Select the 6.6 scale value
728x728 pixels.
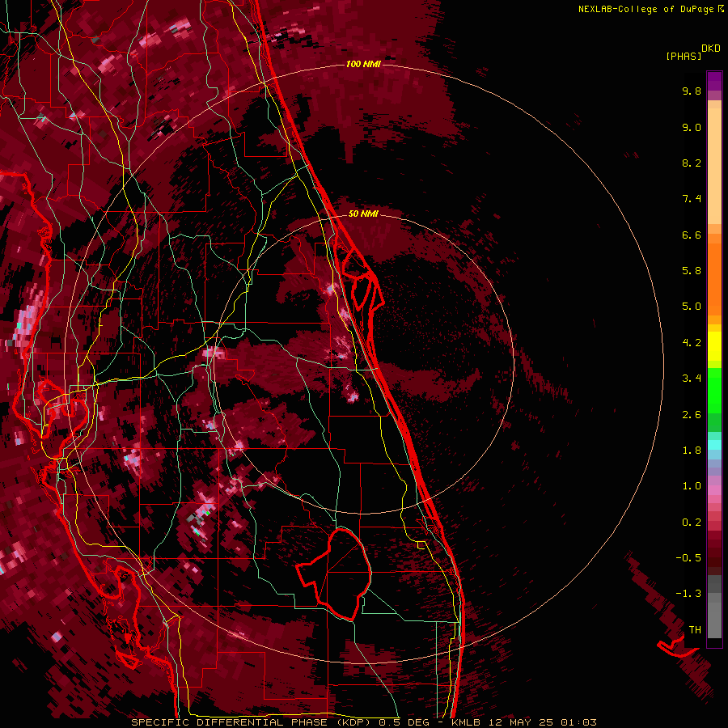[692, 235]
